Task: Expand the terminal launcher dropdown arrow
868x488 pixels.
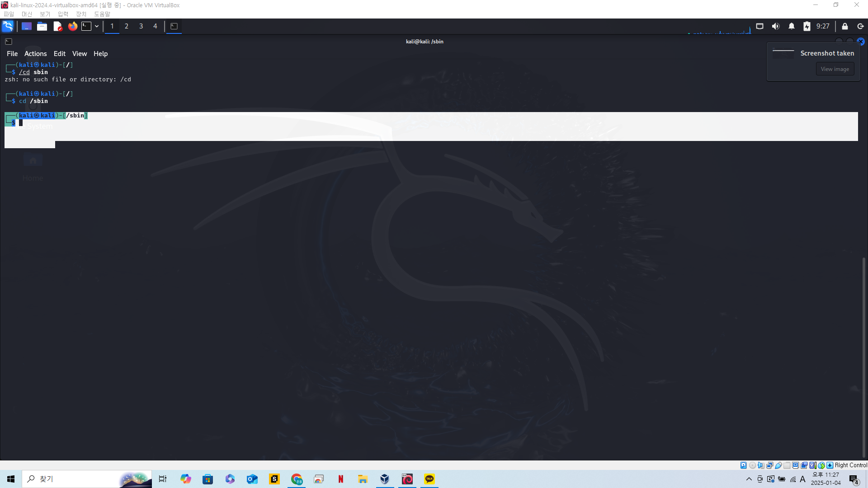Action: [97, 26]
